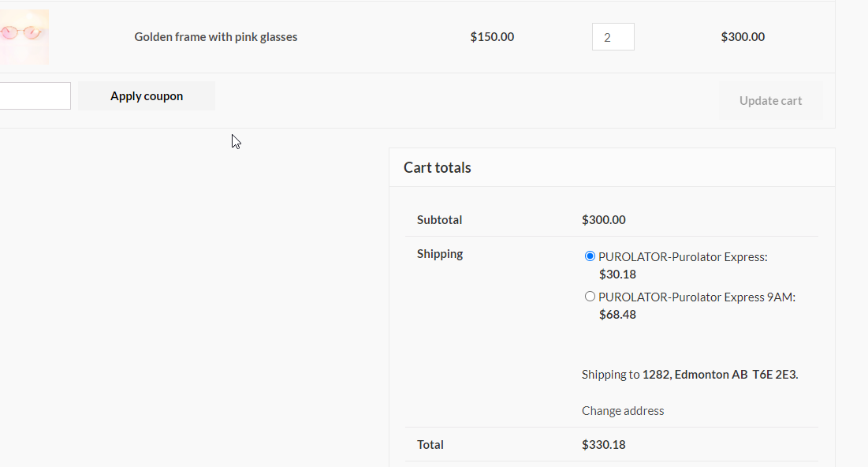Click the $300.00 line total in product row
The width and height of the screenshot is (868, 467).
(743, 37)
